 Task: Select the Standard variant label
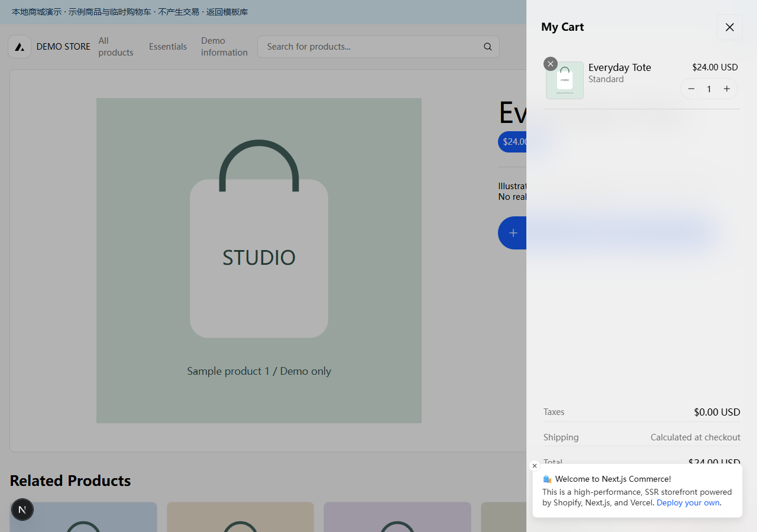(x=606, y=79)
